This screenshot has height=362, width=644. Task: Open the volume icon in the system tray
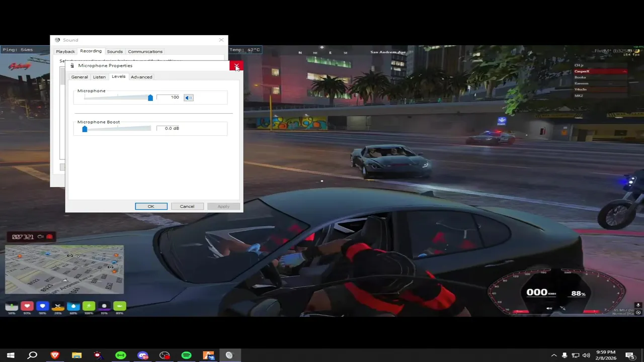click(586, 355)
